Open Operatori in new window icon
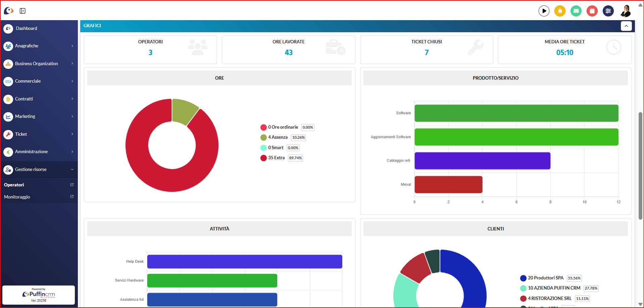Viewport: 644px width, 308px height. pos(72,185)
